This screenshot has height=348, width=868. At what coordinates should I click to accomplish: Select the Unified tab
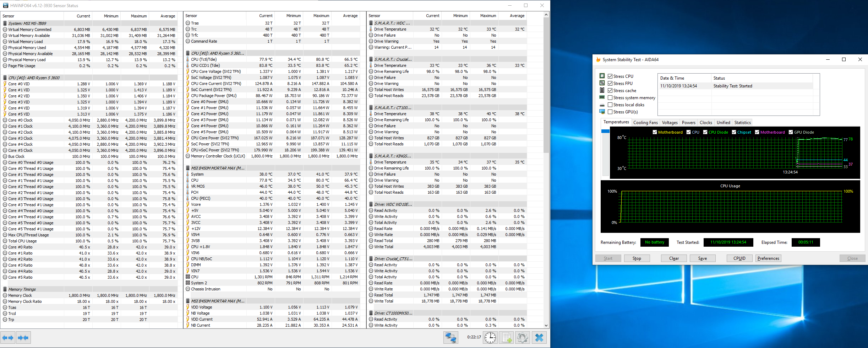724,123
